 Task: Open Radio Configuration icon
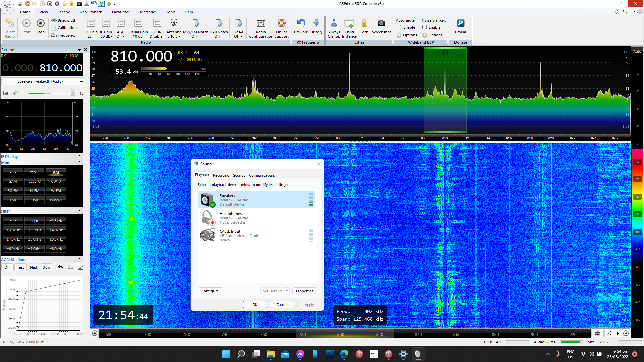(261, 23)
